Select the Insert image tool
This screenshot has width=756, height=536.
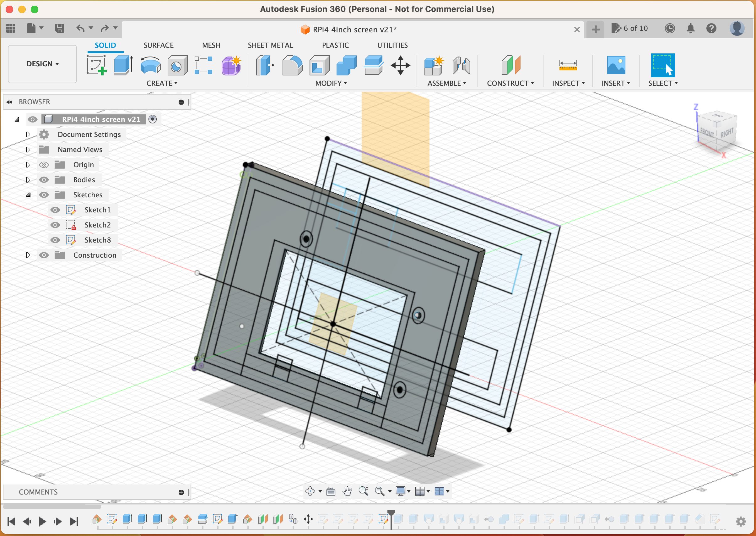pos(616,65)
